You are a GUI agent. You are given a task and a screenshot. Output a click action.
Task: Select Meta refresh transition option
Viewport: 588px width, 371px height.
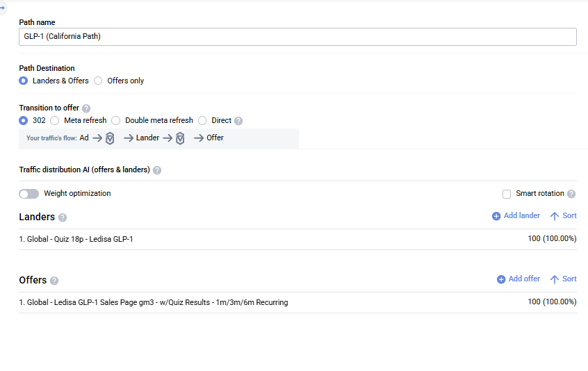tap(55, 120)
